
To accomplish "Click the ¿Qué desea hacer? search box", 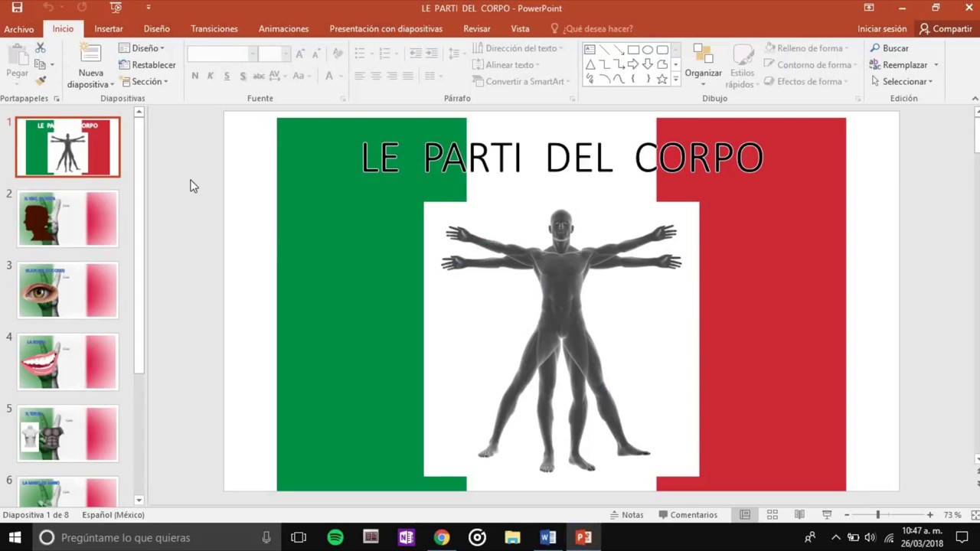I will tap(592, 29).
